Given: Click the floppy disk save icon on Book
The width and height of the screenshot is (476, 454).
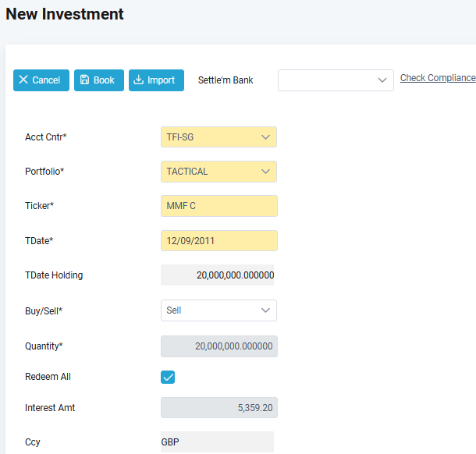Looking at the screenshot, I should [x=84, y=80].
